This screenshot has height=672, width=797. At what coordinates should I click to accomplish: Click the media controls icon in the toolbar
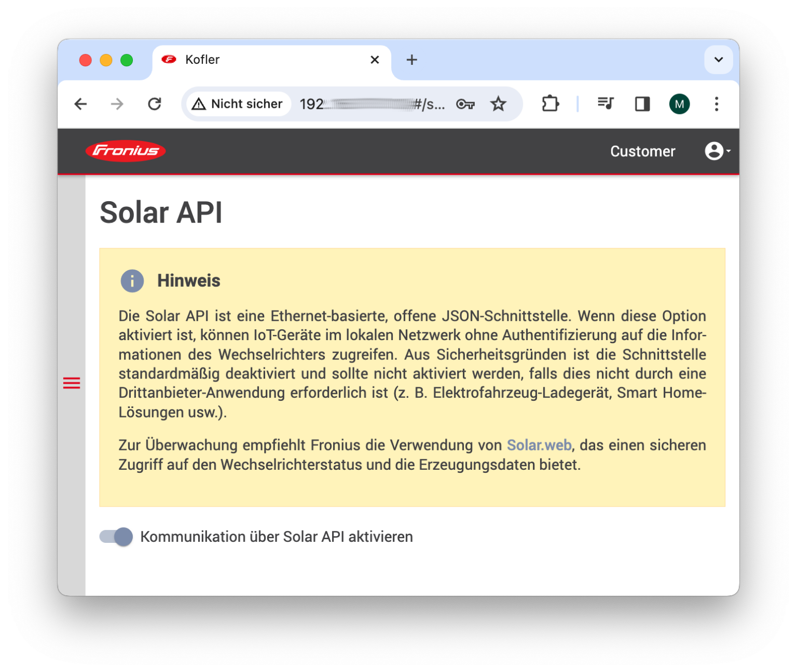click(x=605, y=104)
